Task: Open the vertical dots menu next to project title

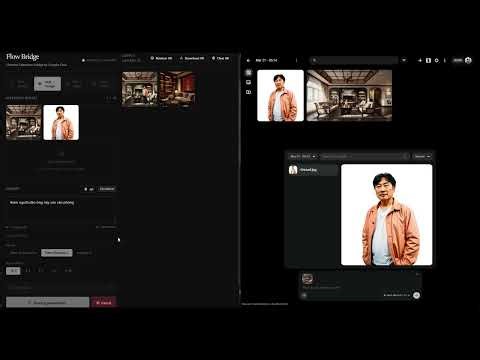Action: click(x=296, y=60)
